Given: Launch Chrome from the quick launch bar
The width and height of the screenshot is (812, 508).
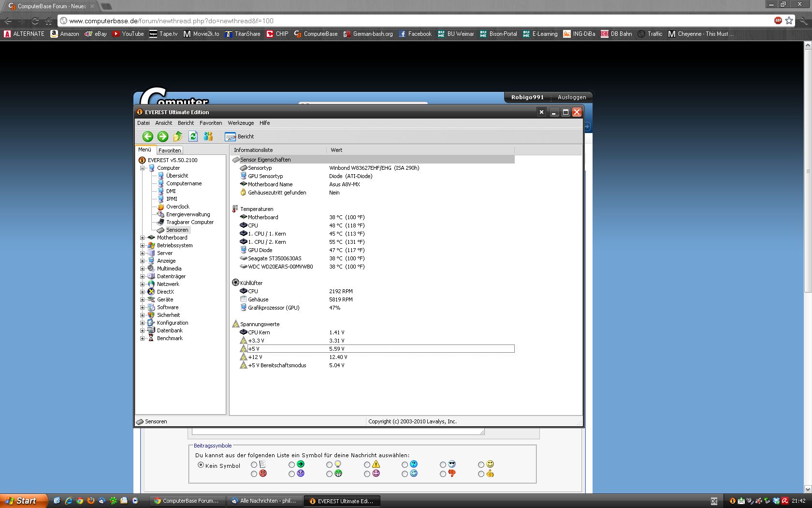Looking at the screenshot, I should pos(80,501).
